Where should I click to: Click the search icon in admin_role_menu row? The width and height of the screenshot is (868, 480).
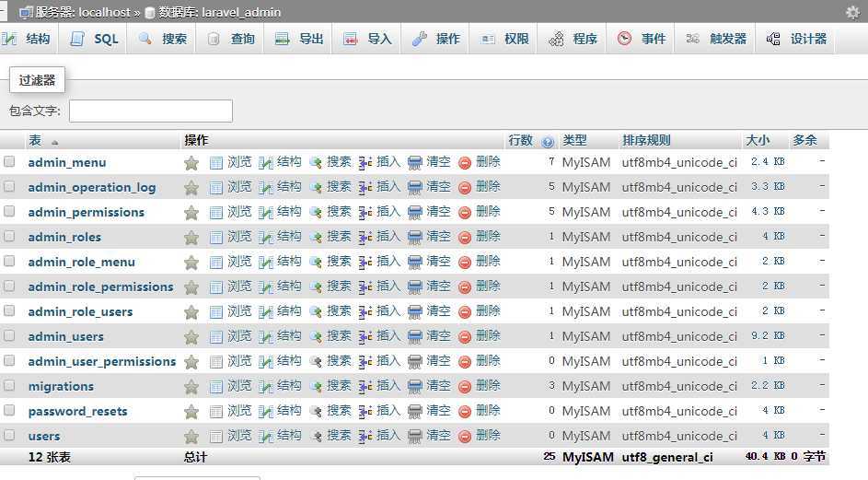tap(316, 263)
